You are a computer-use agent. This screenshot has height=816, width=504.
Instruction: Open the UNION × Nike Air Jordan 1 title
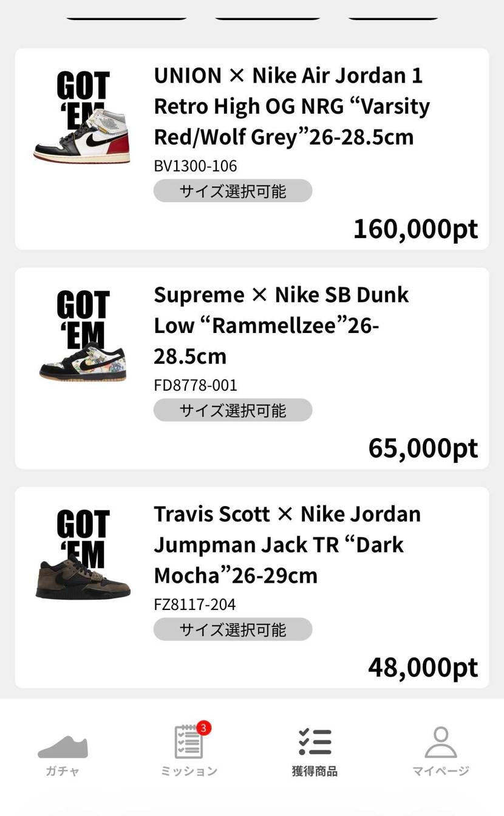point(292,106)
